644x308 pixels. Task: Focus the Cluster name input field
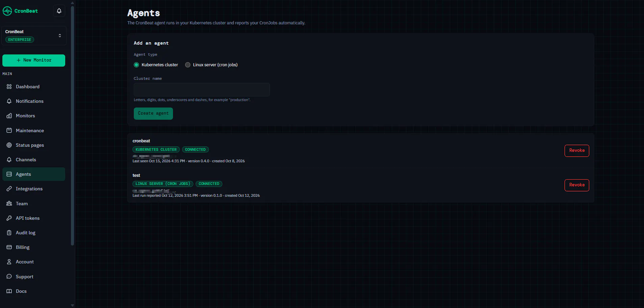202,90
